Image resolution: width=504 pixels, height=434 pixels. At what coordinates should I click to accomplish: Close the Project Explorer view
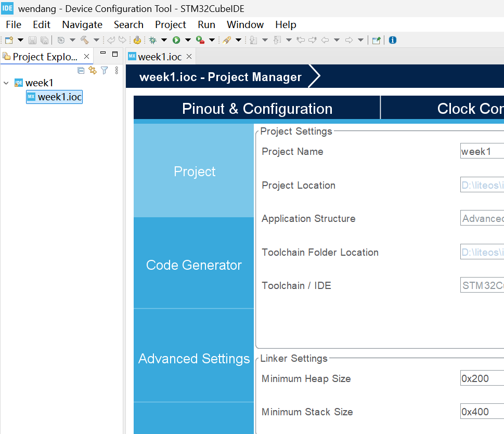[86, 57]
